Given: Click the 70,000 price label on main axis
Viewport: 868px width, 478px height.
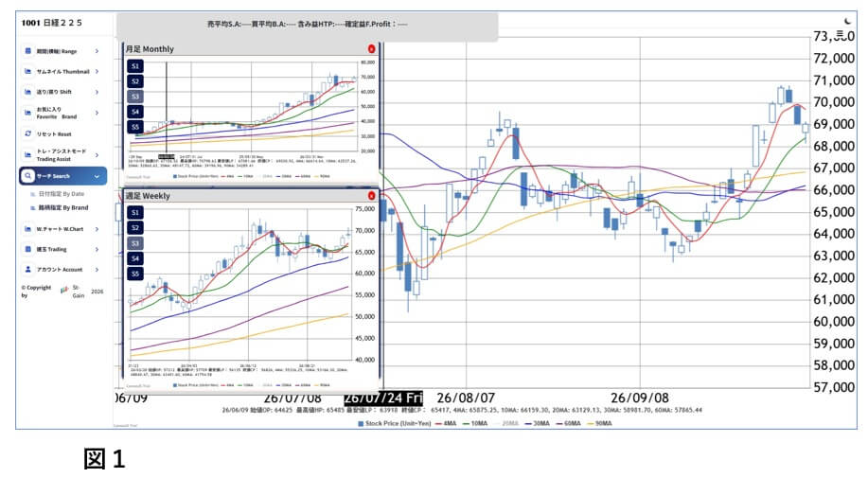Looking at the screenshot, I should [x=834, y=102].
